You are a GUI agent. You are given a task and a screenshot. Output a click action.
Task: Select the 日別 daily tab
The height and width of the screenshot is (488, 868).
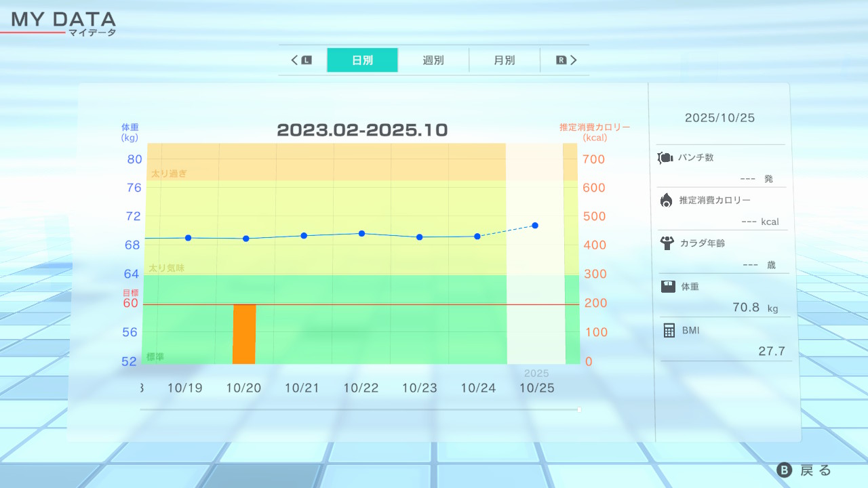tap(362, 60)
